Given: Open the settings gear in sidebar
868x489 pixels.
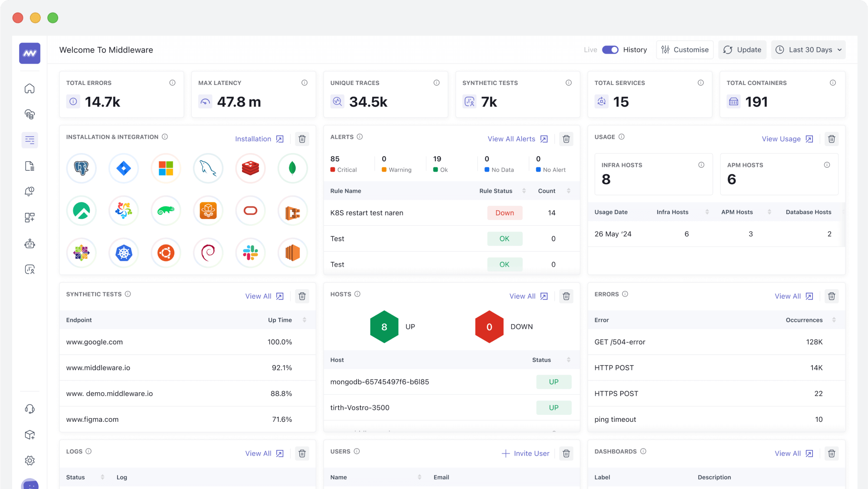Looking at the screenshot, I should [x=29, y=460].
